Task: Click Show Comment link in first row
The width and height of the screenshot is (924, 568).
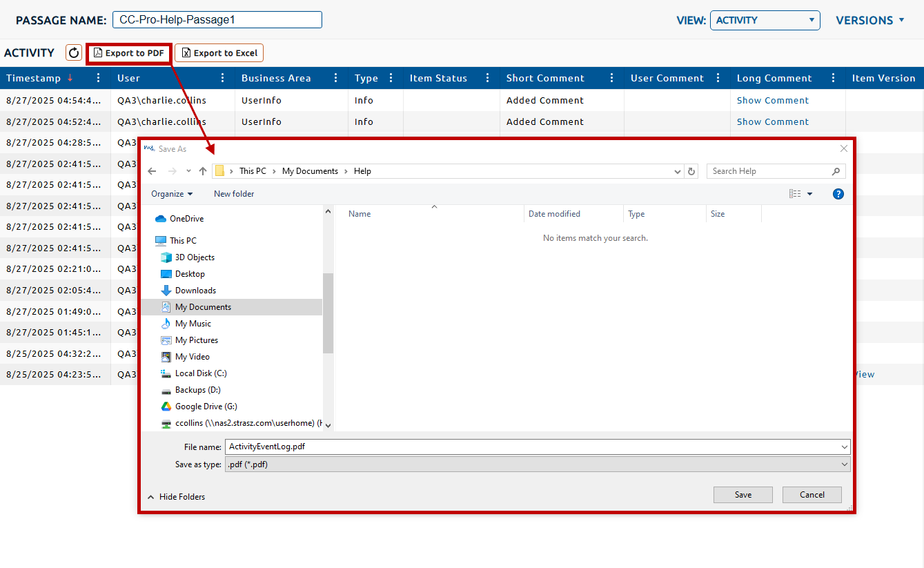Action: click(772, 100)
